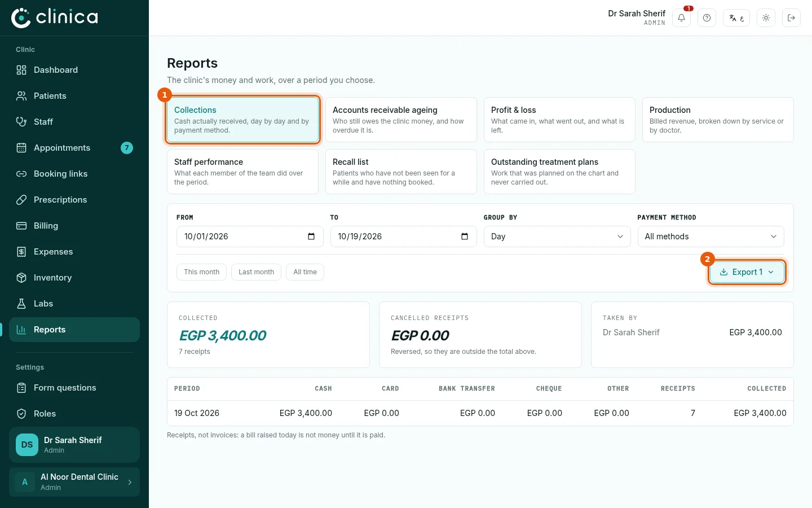Viewport: 812px width, 508px height.
Task: Click the Clinica logo icon
Action: point(21,17)
